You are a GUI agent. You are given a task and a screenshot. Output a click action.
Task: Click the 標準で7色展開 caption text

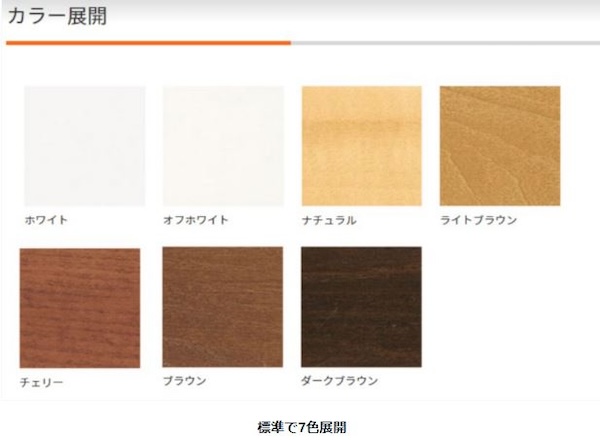pyautogui.click(x=302, y=427)
